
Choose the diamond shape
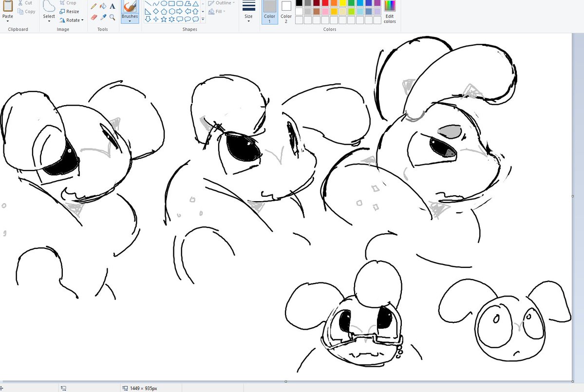(156, 12)
